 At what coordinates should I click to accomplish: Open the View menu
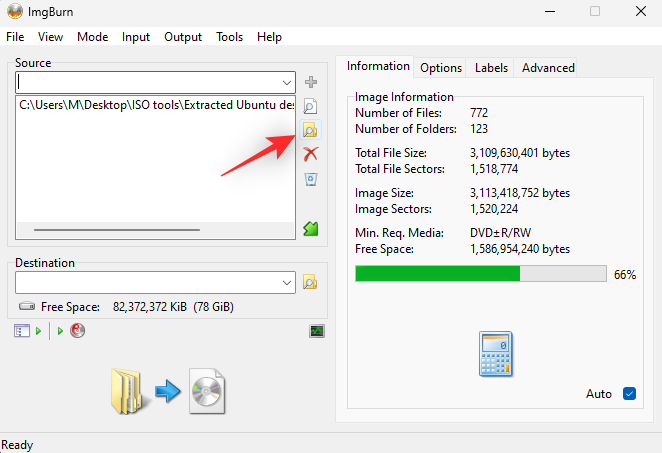pyautogui.click(x=50, y=37)
